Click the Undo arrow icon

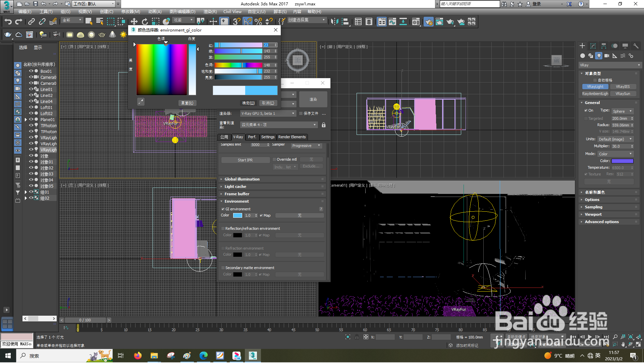tap(8, 22)
